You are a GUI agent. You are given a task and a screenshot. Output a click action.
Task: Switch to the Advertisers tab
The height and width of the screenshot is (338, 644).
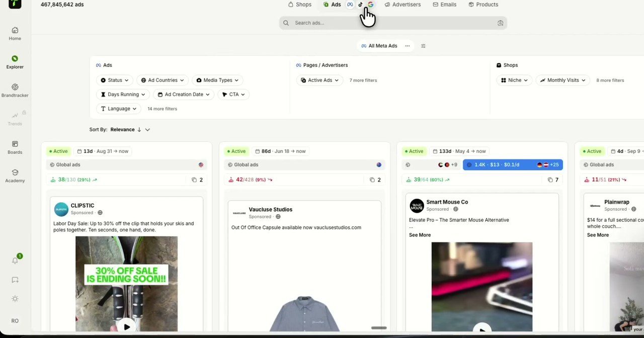pyautogui.click(x=403, y=5)
